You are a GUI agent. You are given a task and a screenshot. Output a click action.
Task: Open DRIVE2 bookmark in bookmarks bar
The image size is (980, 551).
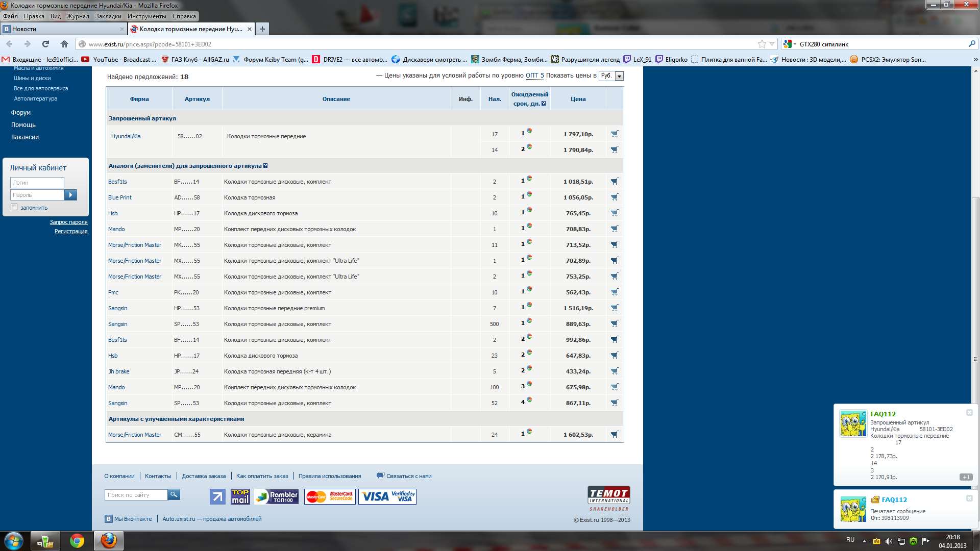(350, 59)
